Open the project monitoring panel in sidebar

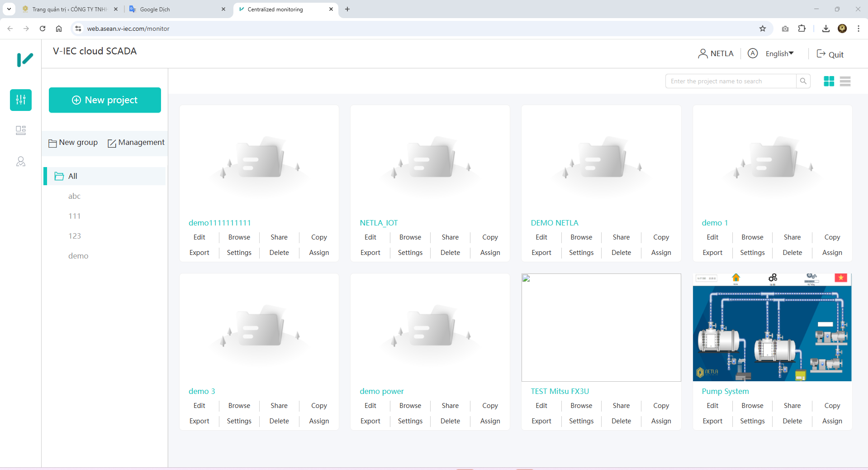(x=20, y=100)
